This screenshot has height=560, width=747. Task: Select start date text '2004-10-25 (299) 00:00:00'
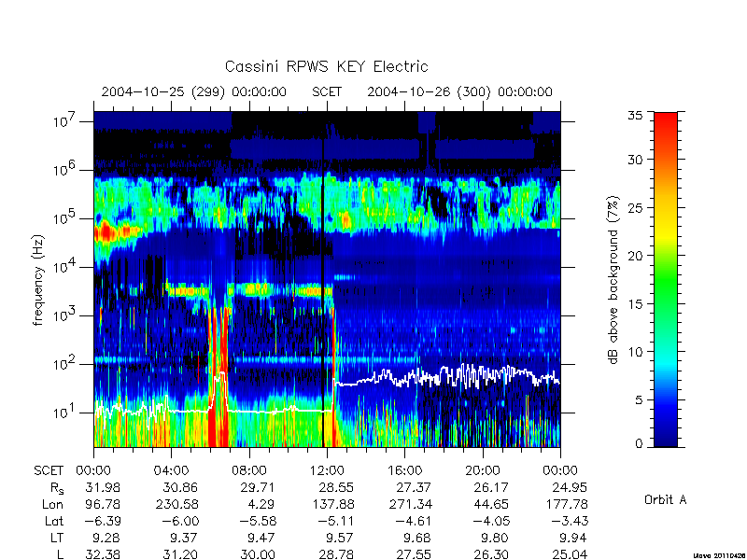(x=194, y=91)
